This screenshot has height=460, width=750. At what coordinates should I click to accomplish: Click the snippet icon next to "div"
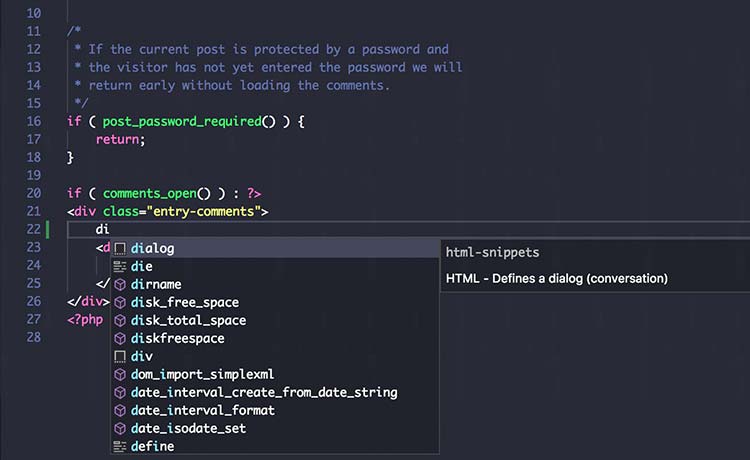pos(120,356)
